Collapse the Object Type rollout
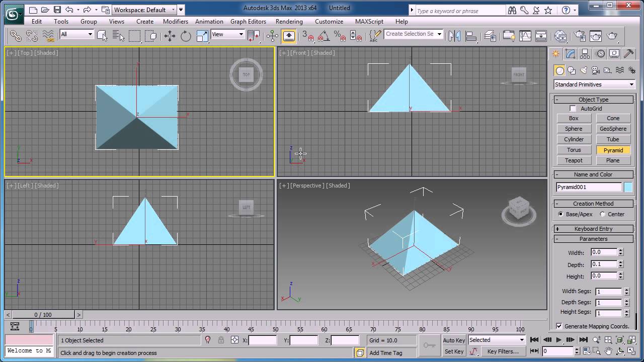This screenshot has height=362, width=644. click(593, 100)
